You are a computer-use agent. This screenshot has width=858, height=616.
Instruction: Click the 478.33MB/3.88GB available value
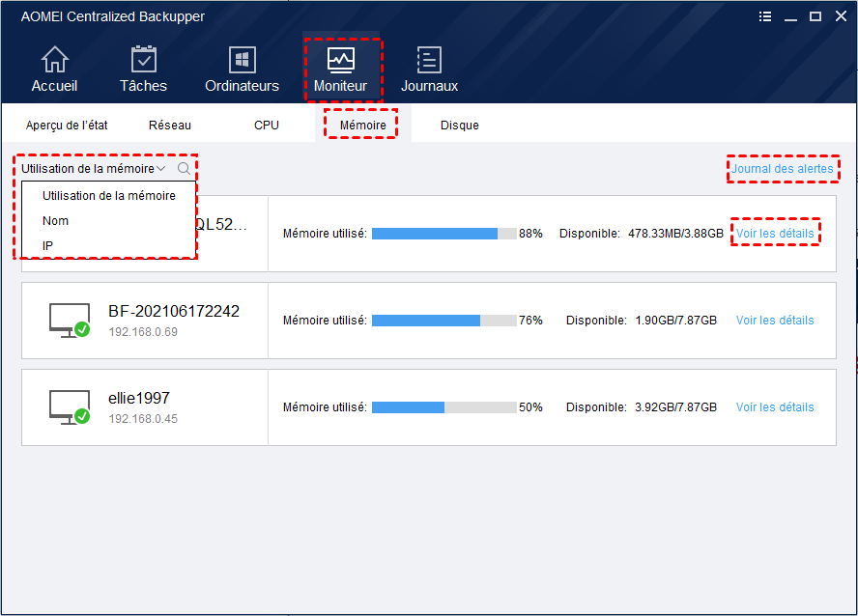(x=675, y=234)
